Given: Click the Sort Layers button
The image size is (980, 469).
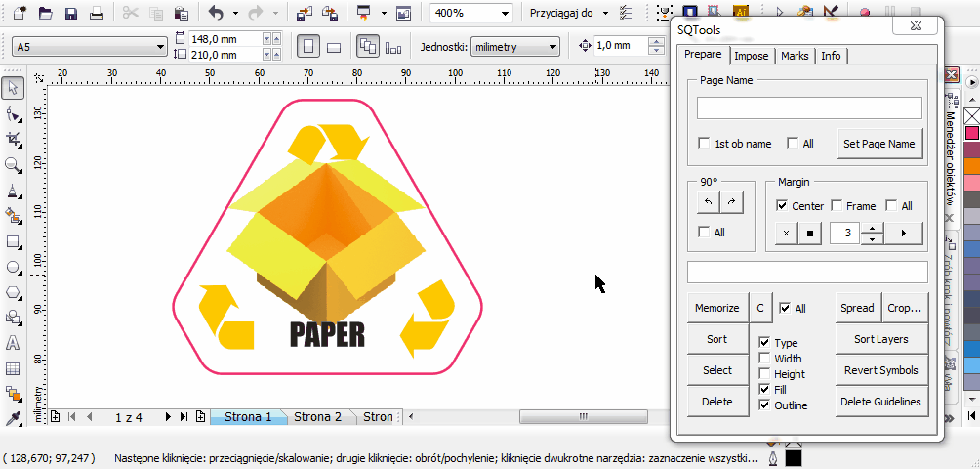Looking at the screenshot, I should click(881, 339).
